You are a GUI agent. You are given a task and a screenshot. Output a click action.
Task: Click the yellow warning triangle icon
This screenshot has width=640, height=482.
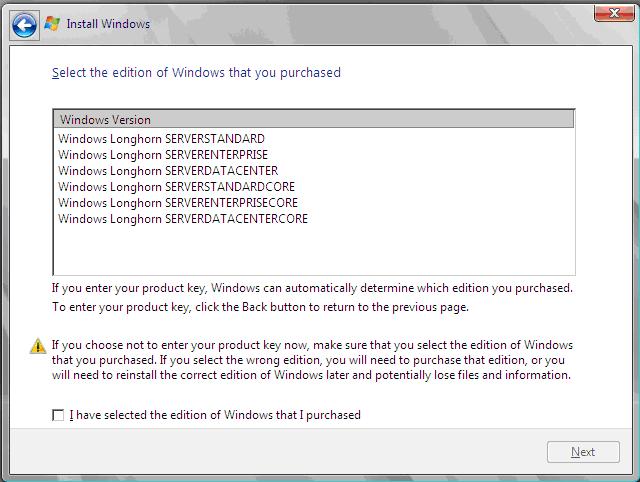click(38, 346)
